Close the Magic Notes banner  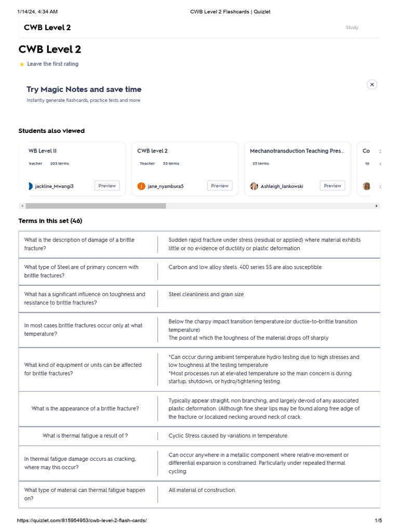(372, 85)
